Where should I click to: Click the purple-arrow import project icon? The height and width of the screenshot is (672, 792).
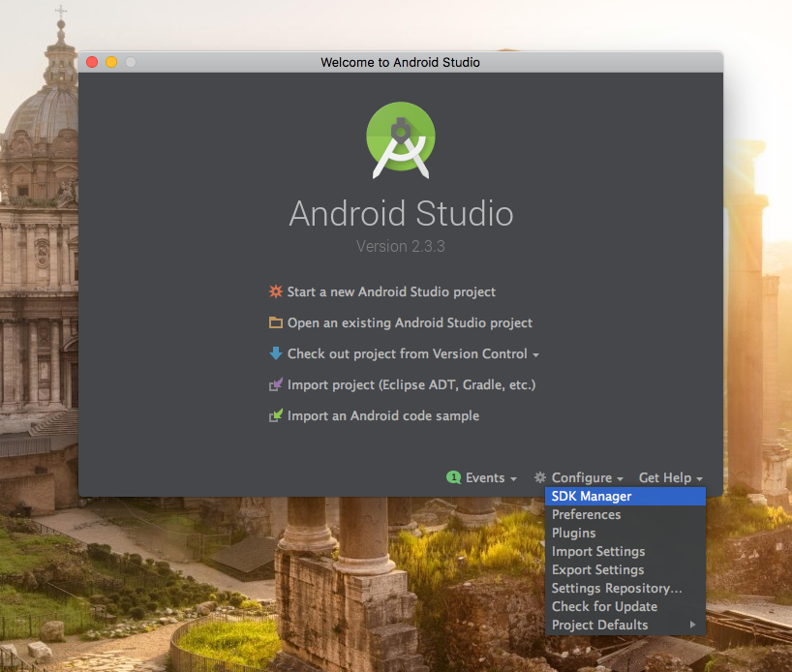(x=276, y=384)
